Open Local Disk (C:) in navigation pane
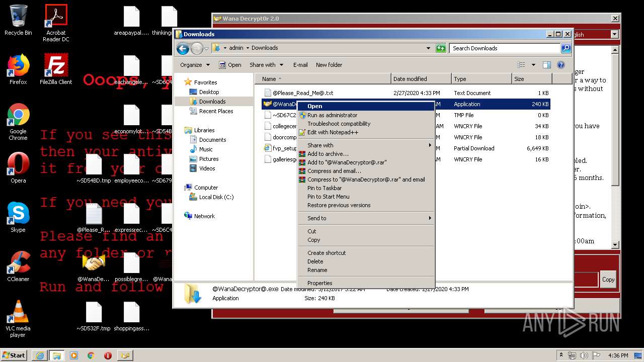 [216, 197]
